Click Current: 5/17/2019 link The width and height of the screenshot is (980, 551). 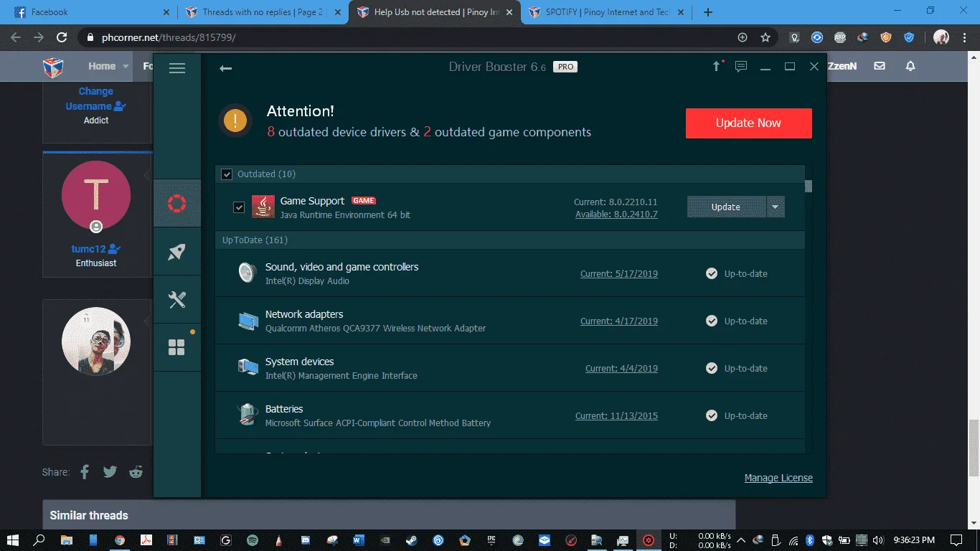619,273
